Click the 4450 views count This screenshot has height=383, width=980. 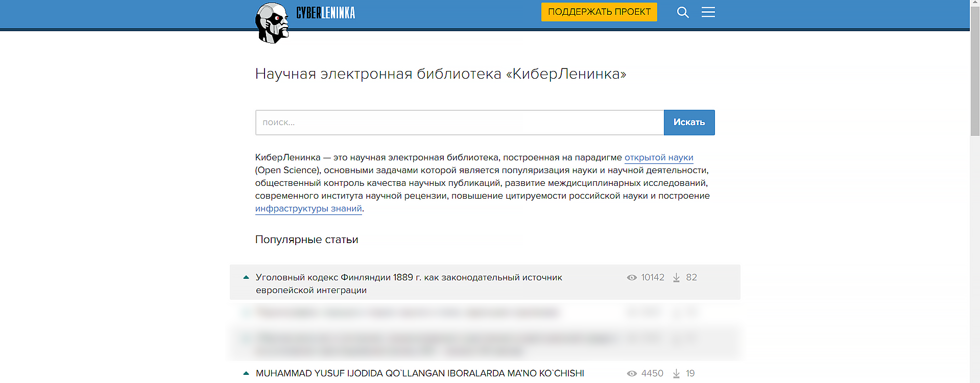[652, 373]
